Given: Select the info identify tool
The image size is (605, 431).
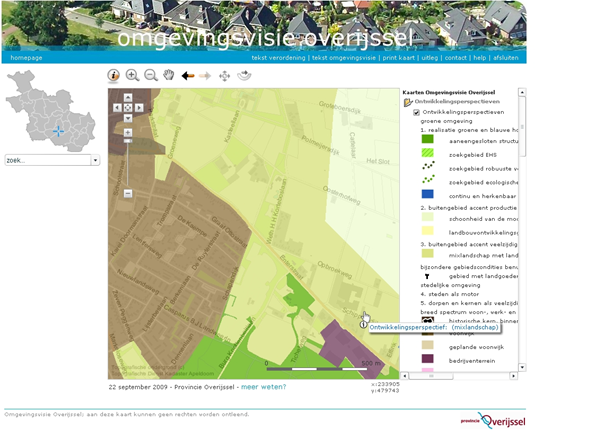Looking at the screenshot, I should (x=114, y=75).
